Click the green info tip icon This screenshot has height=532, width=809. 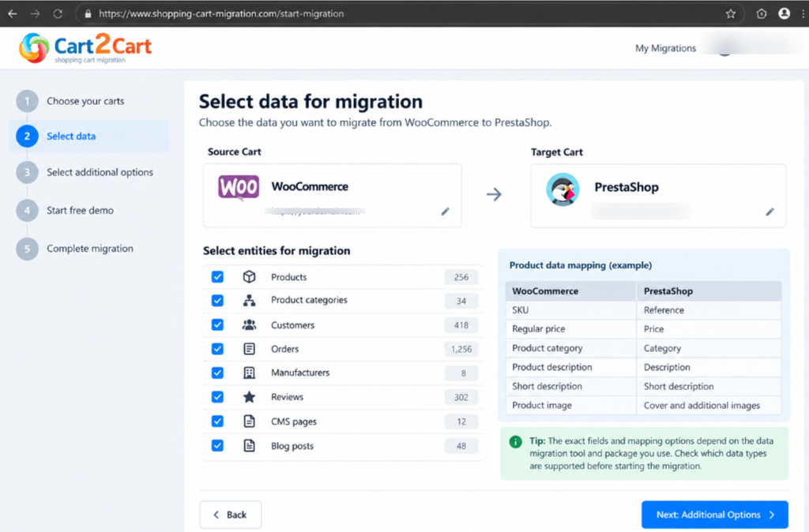515,442
